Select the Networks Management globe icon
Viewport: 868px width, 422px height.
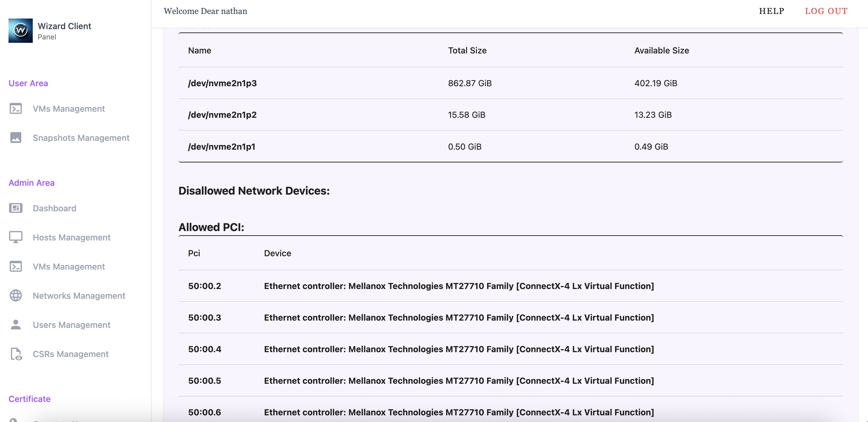click(15, 295)
